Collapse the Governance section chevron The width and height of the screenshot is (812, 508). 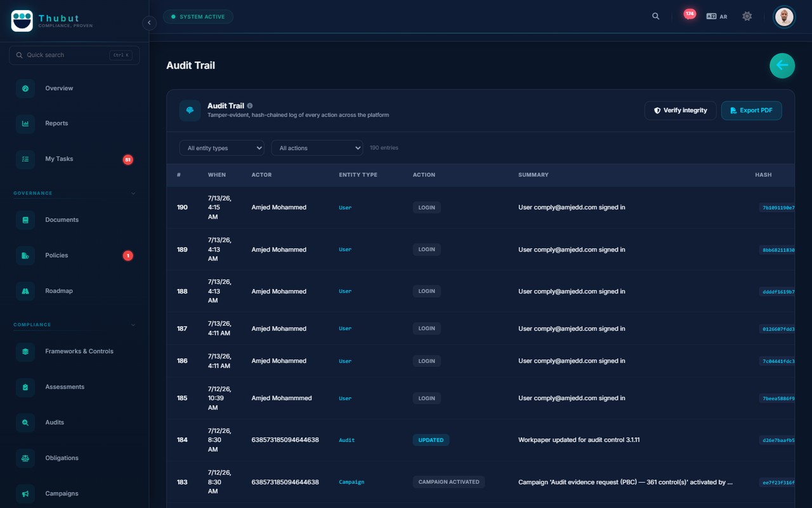click(133, 193)
